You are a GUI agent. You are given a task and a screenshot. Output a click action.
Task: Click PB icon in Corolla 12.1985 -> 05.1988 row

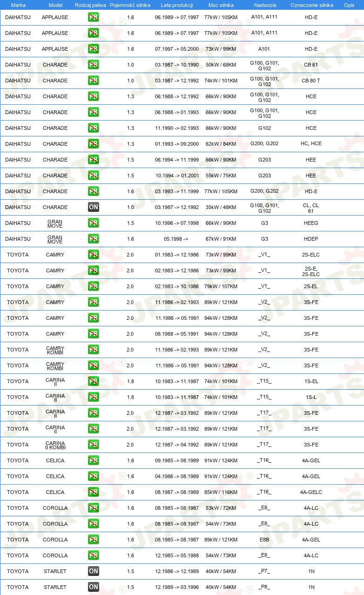pyautogui.click(x=93, y=555)
